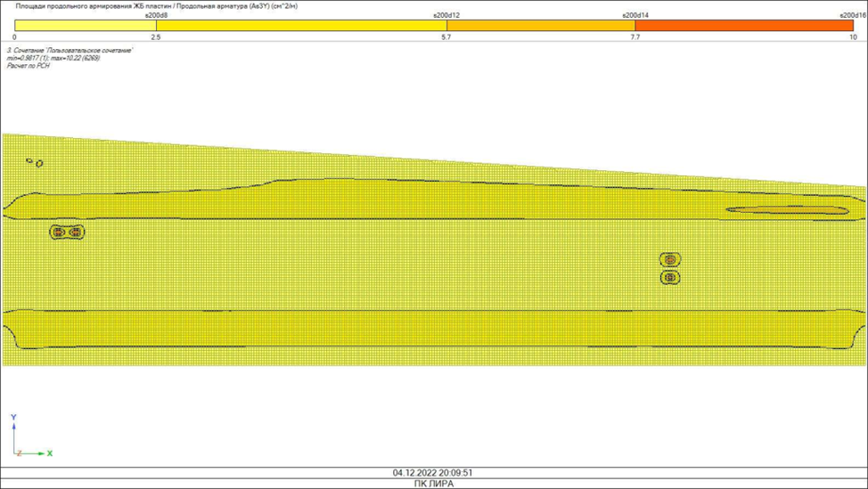
Task: Click the 'Расчет по РСН' text
Action: coord(29,66)
